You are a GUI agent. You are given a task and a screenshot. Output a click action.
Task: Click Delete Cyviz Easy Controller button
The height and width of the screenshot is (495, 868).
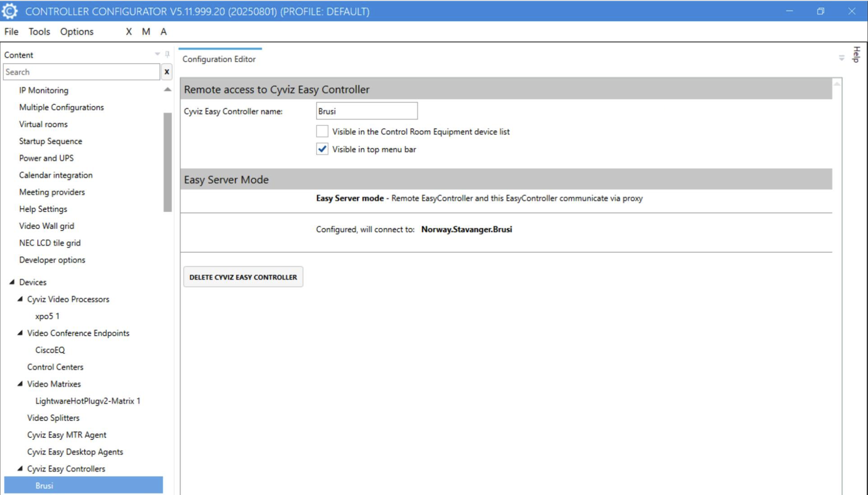[243, 277]
